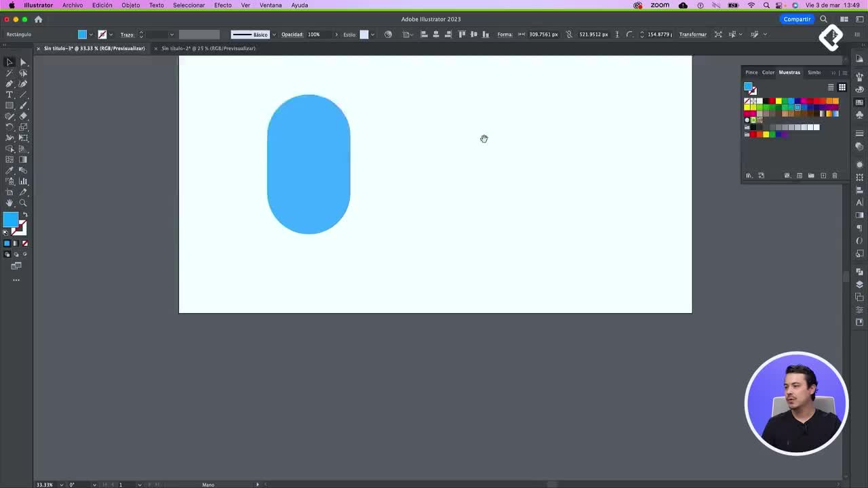Viewport: 868px width, 488px height.
Task: Click the new swatch icon
Action: tap(823, 176)
